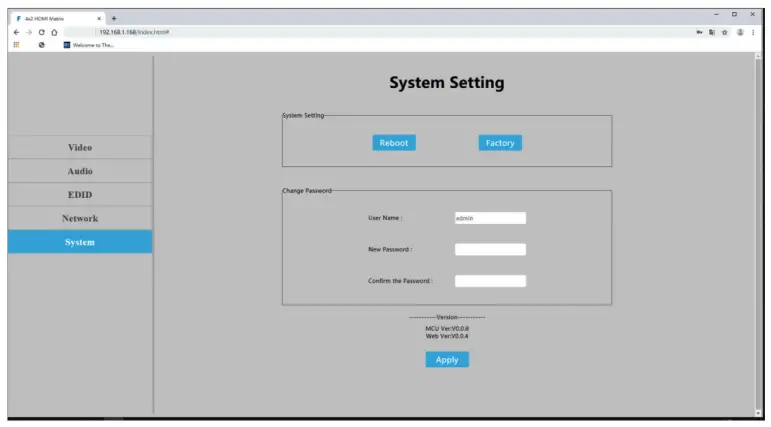Click the System Setting page heading
This screenshot has width=771, height=427.
coord(447,83)
